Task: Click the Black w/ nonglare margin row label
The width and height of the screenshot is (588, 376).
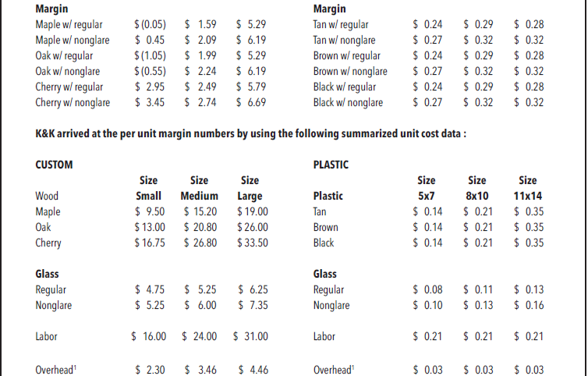Action: pyautogui.click(x=348, y=102)
